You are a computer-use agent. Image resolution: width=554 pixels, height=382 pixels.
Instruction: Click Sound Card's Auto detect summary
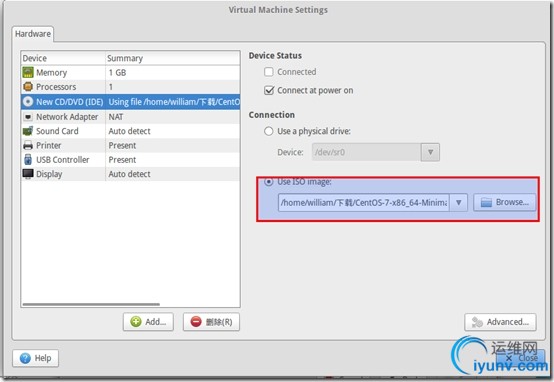pyautogui.click(x=129, y=131)
